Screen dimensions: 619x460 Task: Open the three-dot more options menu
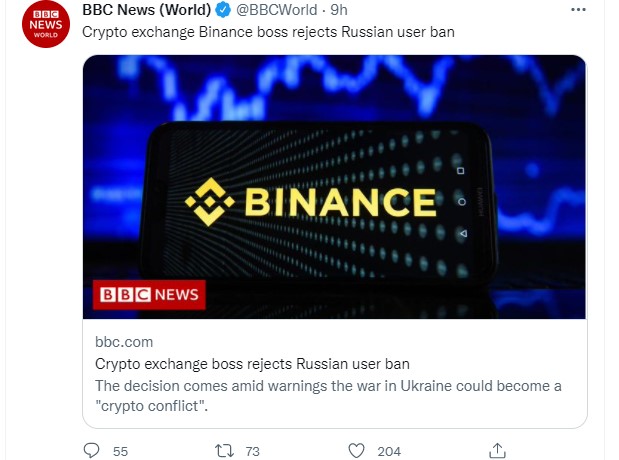(579, 10)
